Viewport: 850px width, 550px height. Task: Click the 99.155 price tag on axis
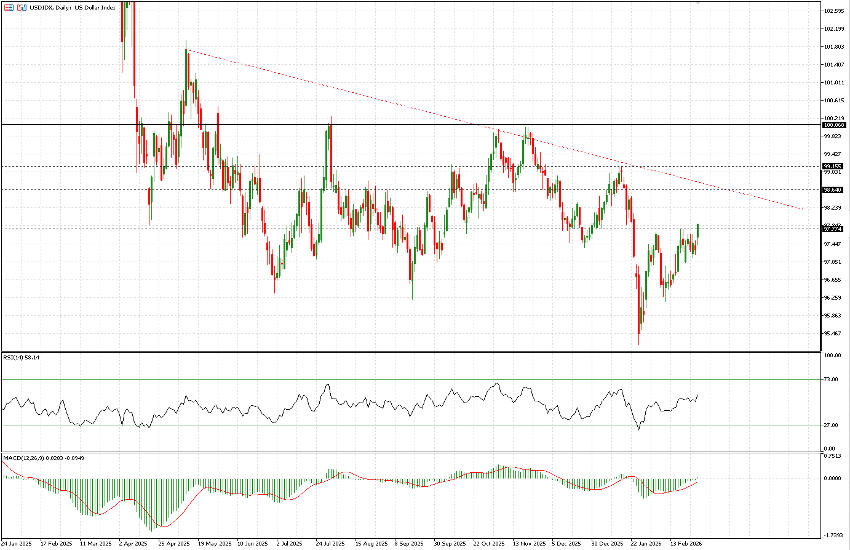tap(834, 166)
